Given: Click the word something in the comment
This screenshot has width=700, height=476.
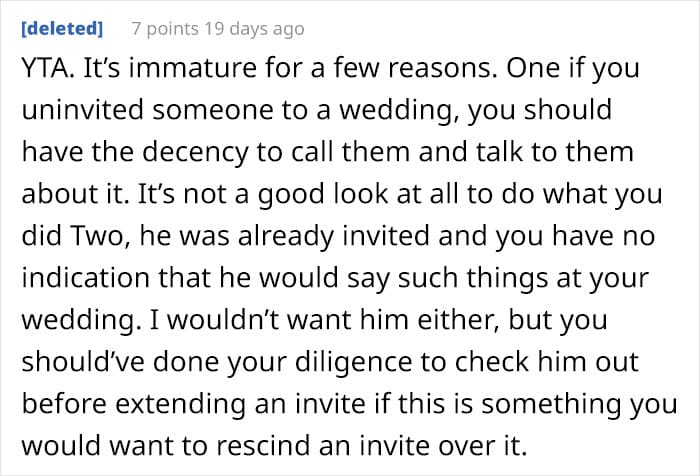Looking at the screenshot, I should coord(550,404).
